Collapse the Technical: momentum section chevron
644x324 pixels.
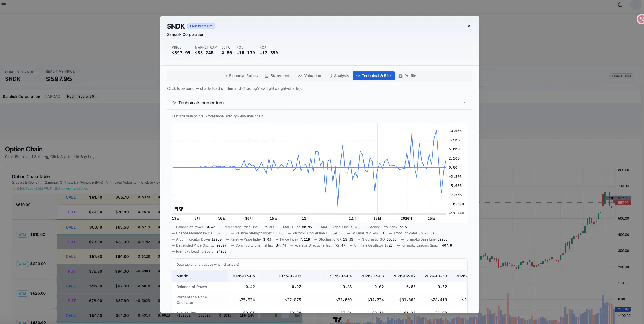[x=465, y=103]
